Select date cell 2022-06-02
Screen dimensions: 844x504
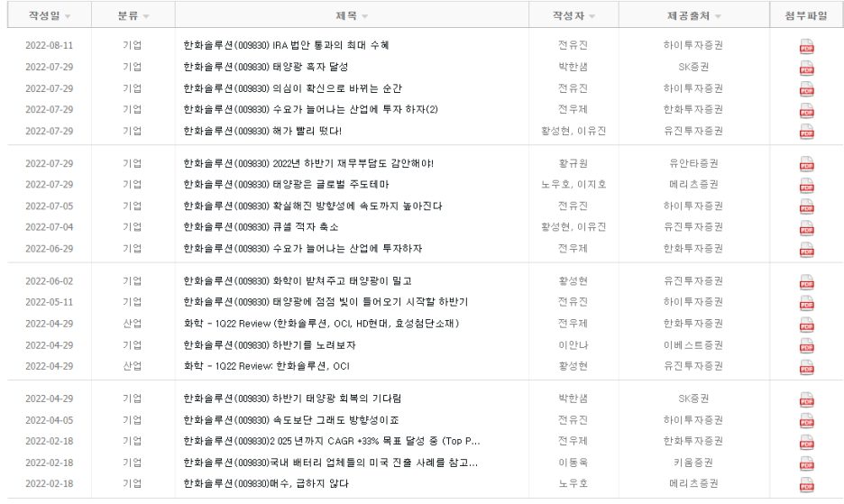(x=49, y=280)
